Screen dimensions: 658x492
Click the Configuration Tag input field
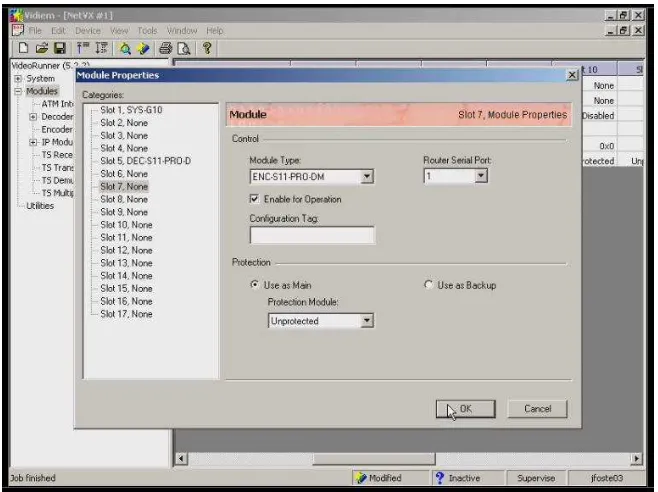312,235
